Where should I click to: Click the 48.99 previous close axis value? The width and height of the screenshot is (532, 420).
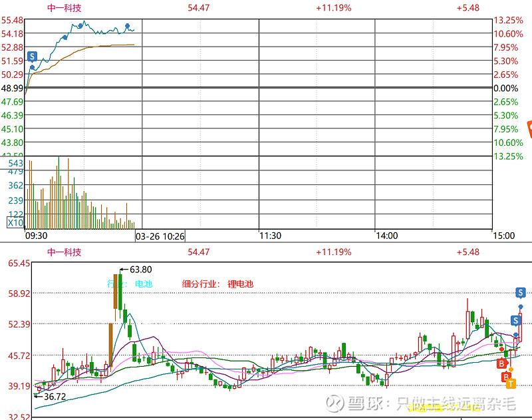(x=12, y=89)
